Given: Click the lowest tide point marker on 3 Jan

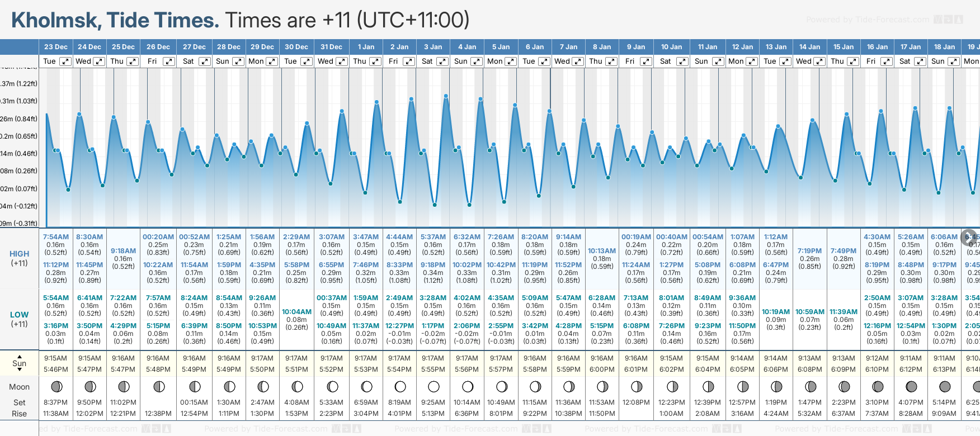Looking at the screenshot, I should point(435,205).
